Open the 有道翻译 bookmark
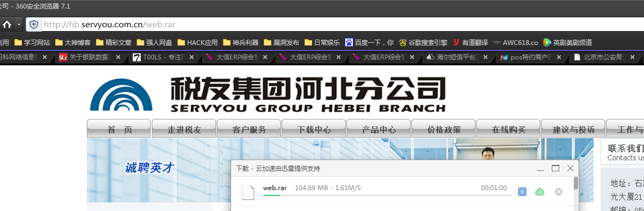The height and width of the screenshot is (211, 644). tap(470, 42)
